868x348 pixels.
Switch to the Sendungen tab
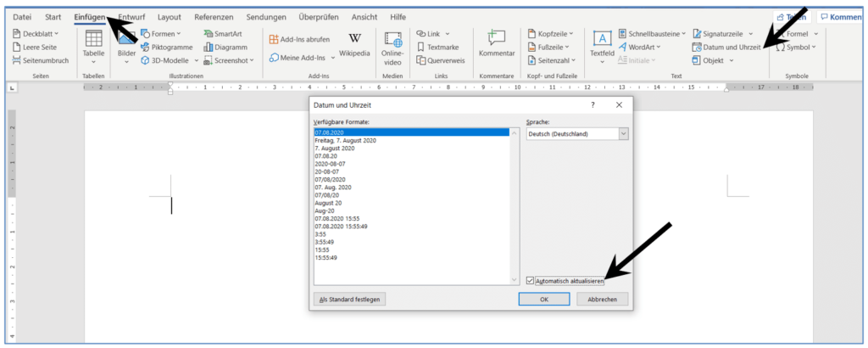tap(266, 17)
